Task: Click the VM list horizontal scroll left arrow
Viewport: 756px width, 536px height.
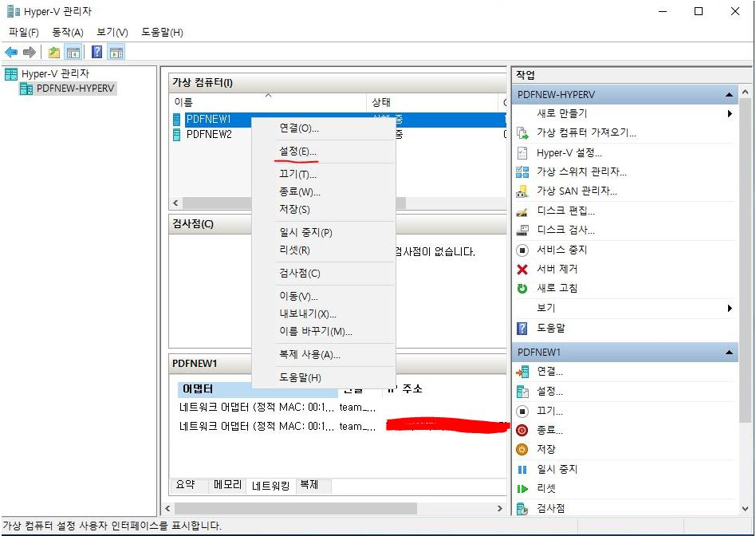Action: coord(175,203)
